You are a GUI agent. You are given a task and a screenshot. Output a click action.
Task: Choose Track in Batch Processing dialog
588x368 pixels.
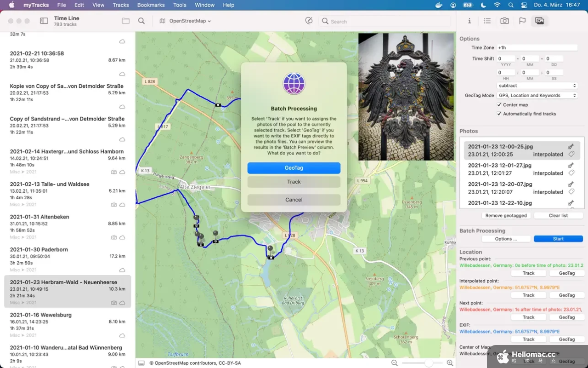(294, 182)
